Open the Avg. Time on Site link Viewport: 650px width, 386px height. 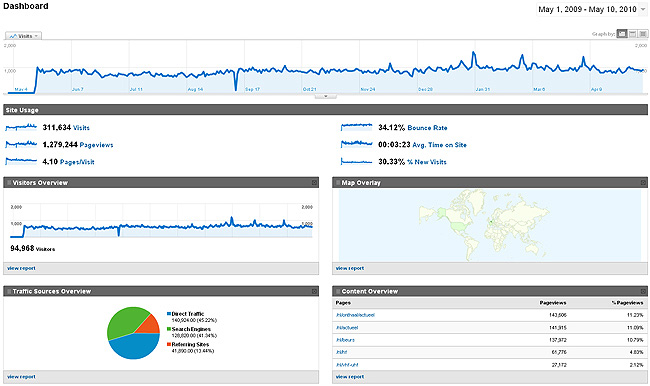tap(439, 145)
